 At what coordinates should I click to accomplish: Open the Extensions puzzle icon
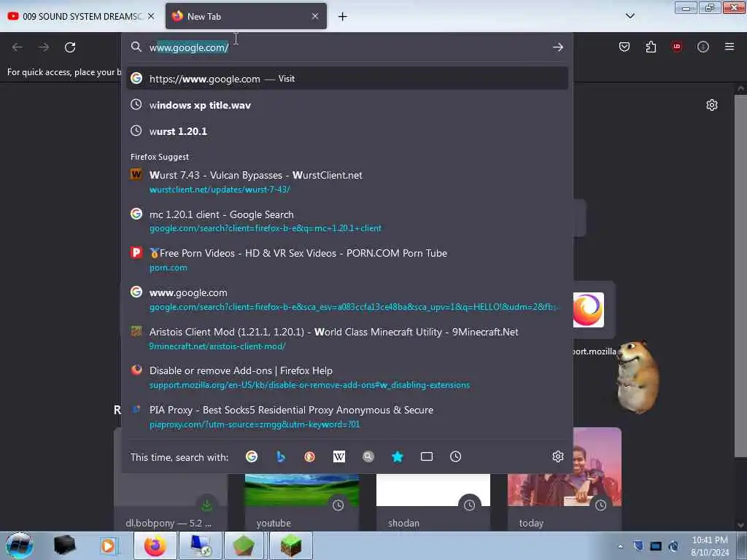[651, 47]
